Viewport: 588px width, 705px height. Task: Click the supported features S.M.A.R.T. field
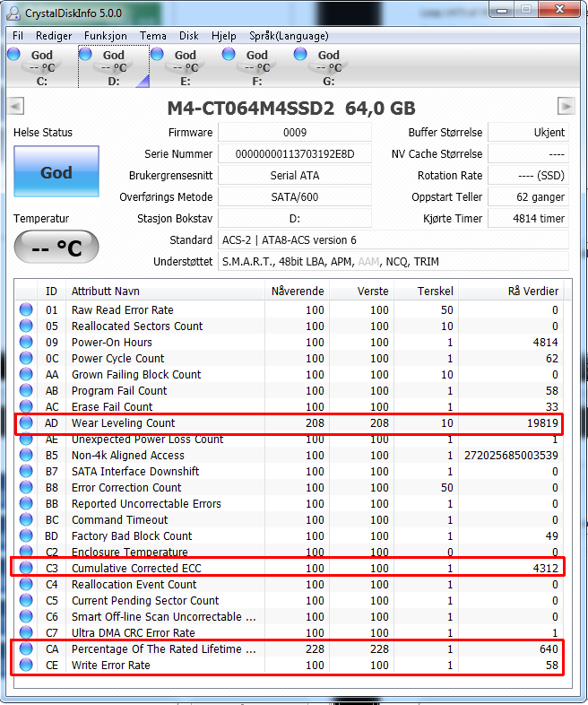coord(393,262)
